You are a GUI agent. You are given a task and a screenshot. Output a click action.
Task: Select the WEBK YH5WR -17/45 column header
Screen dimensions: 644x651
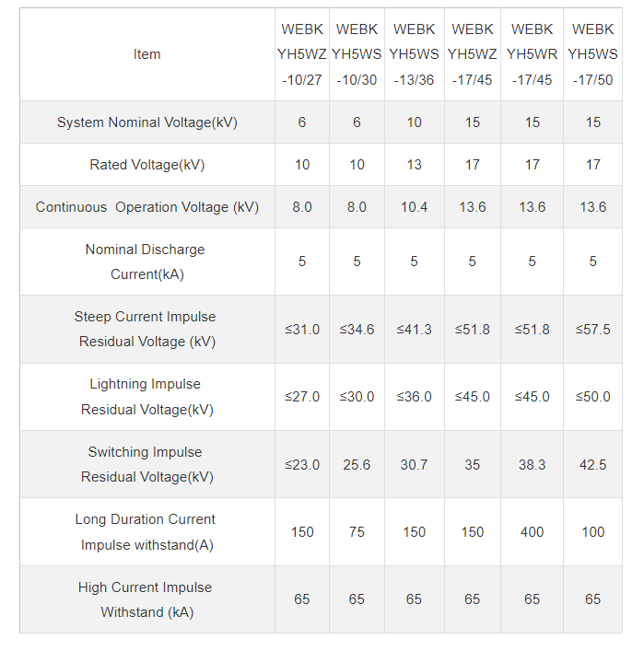point(532,54)
